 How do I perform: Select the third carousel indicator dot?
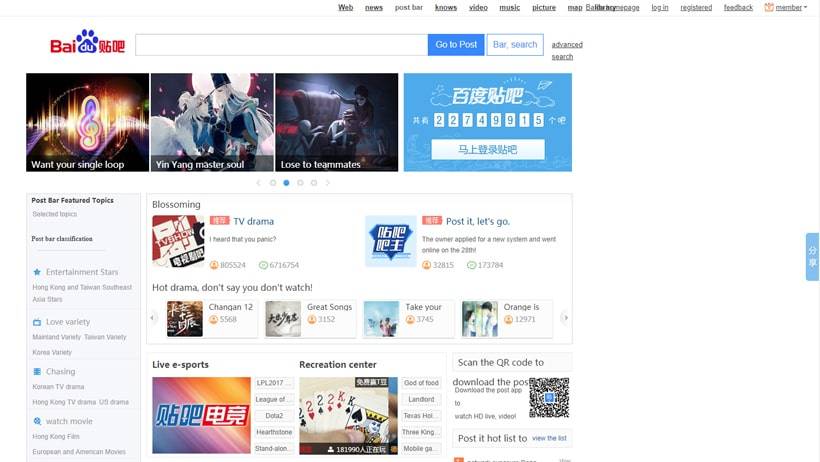300,183
